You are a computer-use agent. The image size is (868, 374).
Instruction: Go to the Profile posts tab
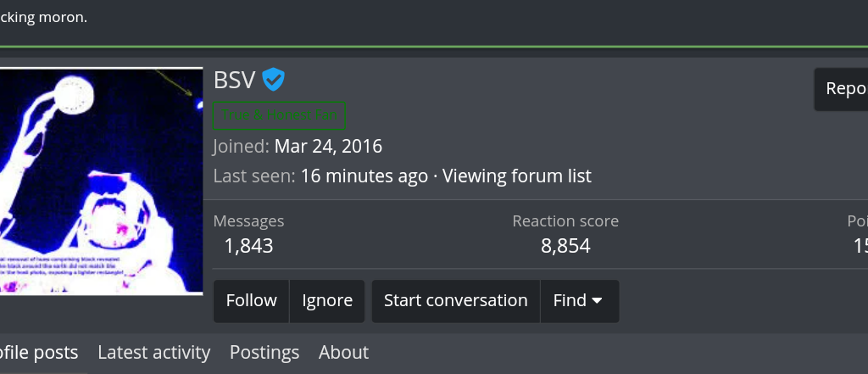[38, 353]
